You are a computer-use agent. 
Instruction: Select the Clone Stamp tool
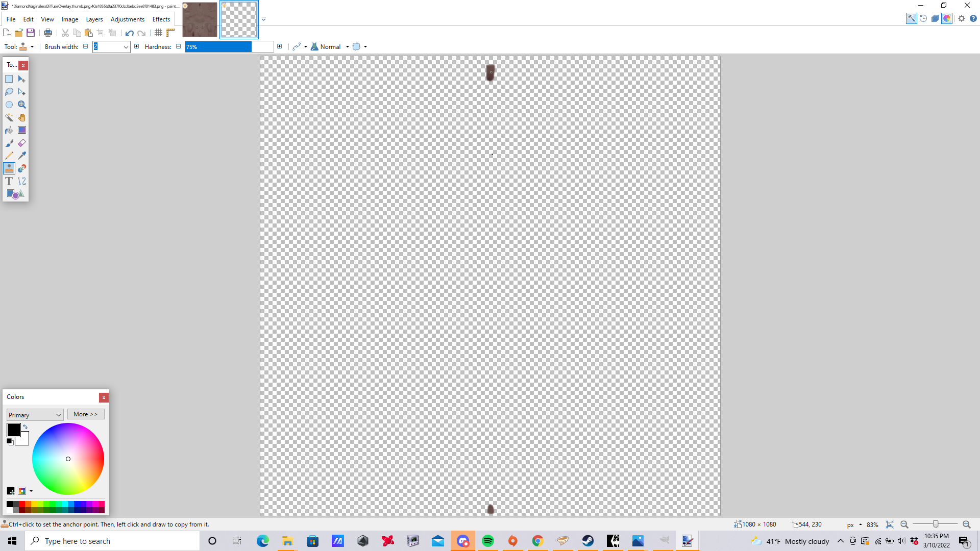click(x=9, y=168)
